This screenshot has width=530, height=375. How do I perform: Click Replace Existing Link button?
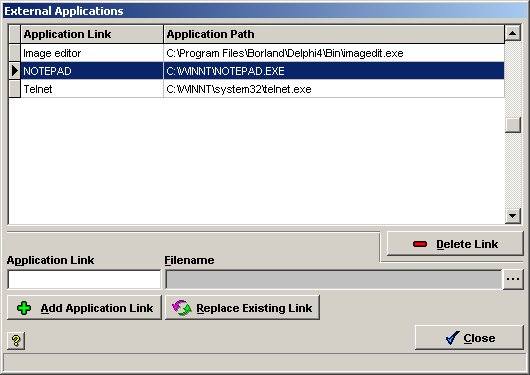242,308
